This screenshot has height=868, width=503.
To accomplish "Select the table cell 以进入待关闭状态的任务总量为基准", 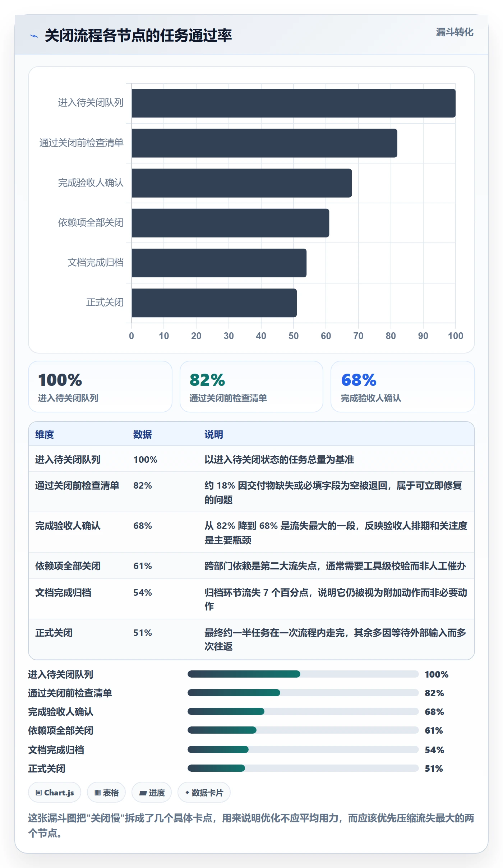I will coord(279,460).
